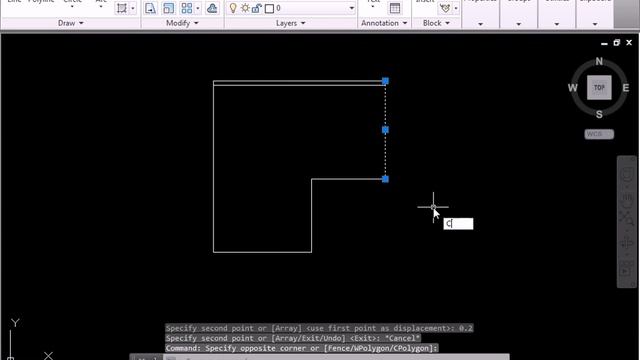Click the middle blue grip of selected line

click(385, 130)
